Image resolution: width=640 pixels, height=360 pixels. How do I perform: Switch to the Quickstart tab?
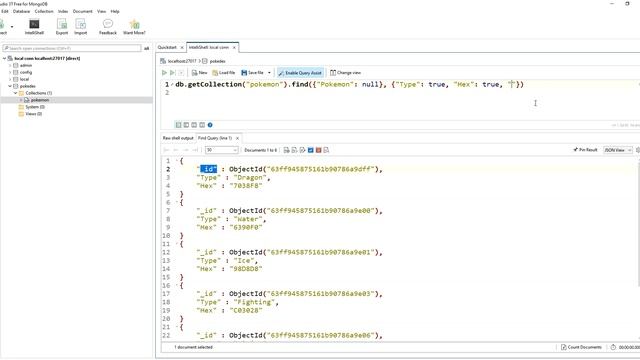pyautogui.click(x=167, y=47)
